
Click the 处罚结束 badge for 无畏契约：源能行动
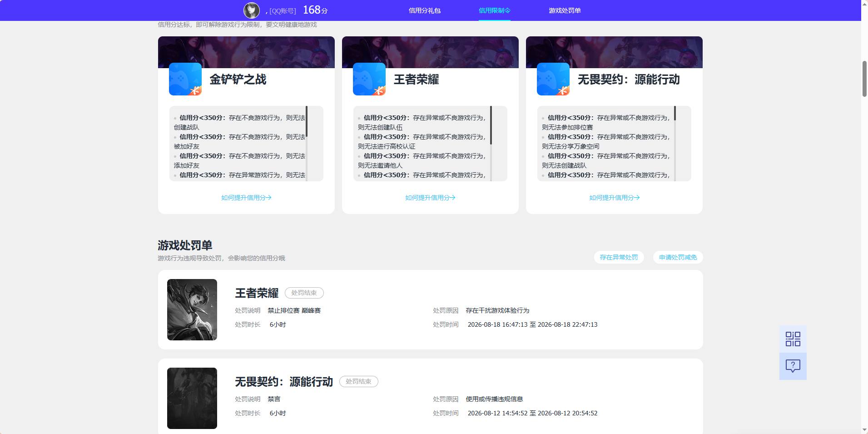[359, 382]
